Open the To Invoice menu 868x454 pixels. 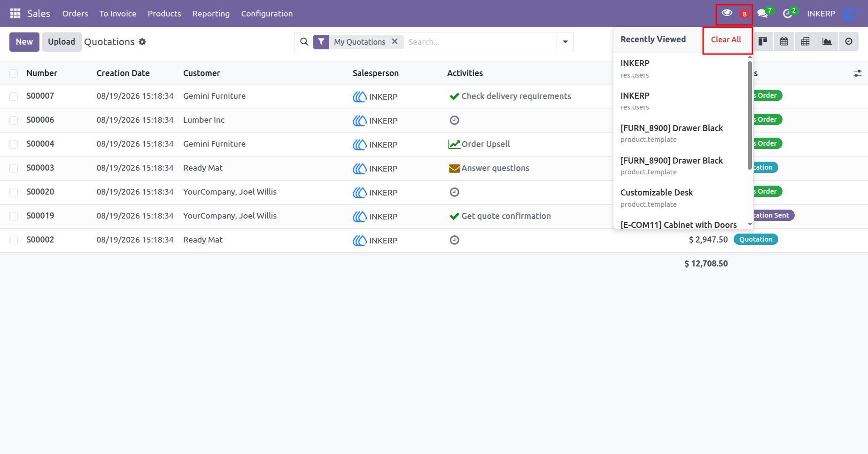118,14
